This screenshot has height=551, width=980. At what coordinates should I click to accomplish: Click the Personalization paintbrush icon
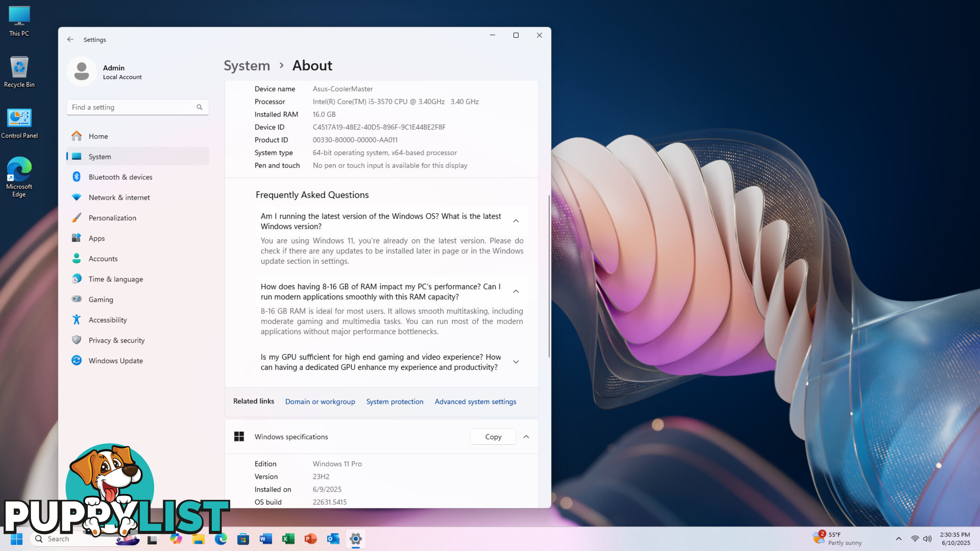77,218
